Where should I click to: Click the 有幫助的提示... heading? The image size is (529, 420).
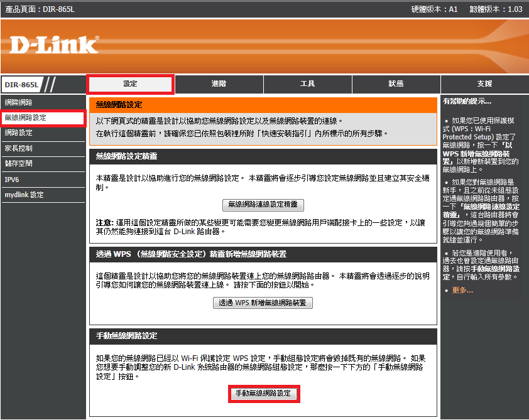[467, 101]
